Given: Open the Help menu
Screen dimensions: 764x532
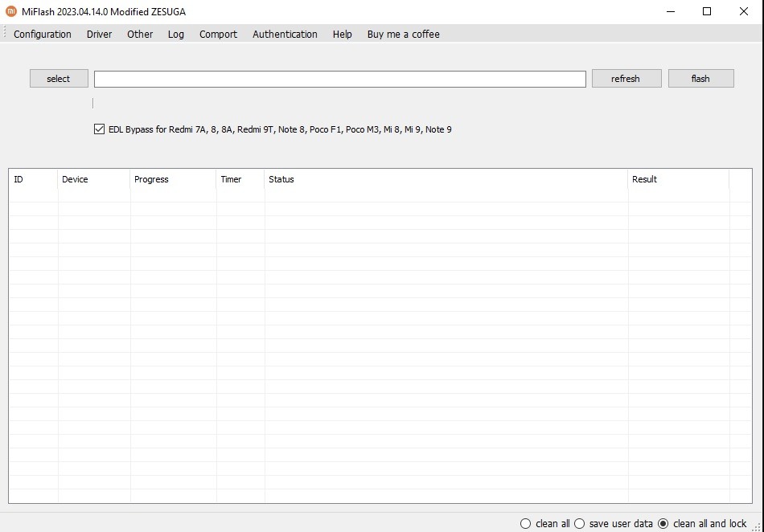Looking at the screenshot, I should click(x=342, y=34).
